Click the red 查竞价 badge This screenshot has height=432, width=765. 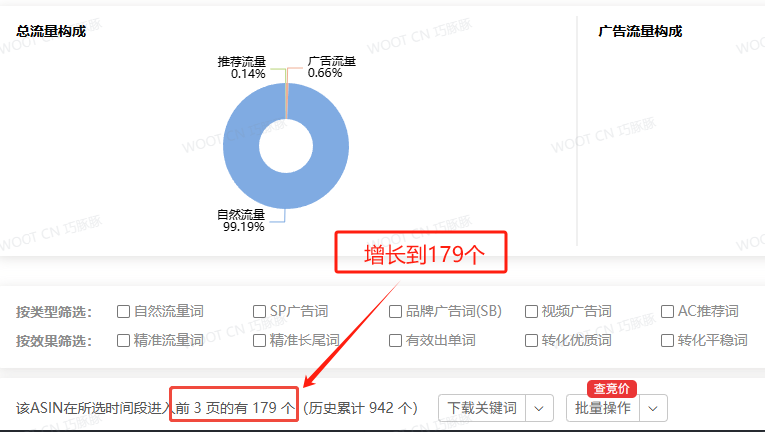pyautogui.click(x=611, y=389)
